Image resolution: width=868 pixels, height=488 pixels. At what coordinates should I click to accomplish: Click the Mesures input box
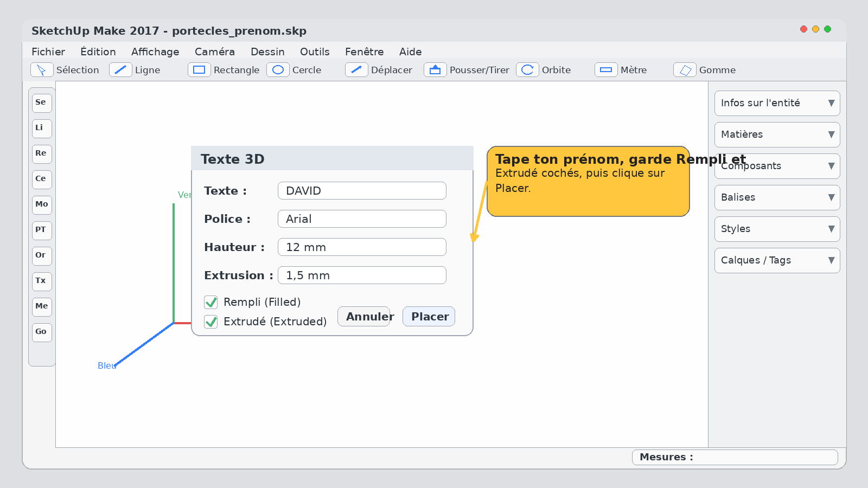coord(735,457)
